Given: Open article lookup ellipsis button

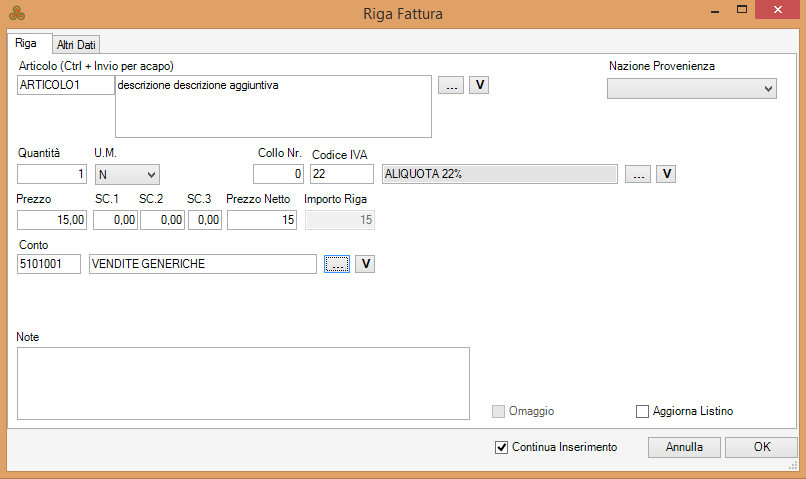Looking at the screenshot, I should 451,85.
